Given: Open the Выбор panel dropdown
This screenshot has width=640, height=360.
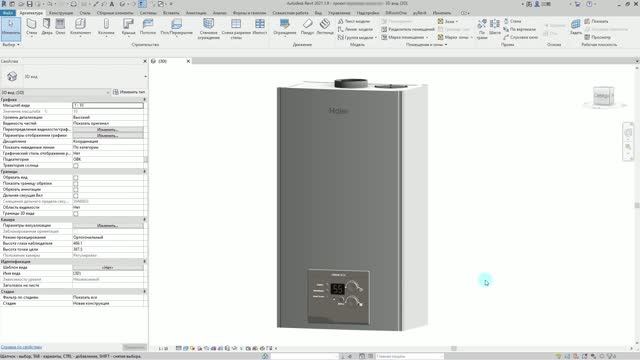Looking at the screenshot, I should [11, 44].
